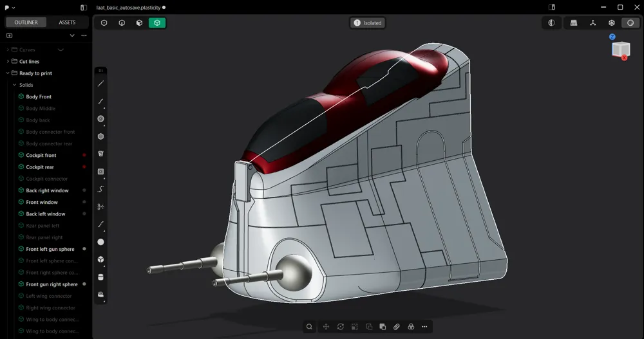Enable face selection mode
Screen dimensions: 644x339
[x=139, y=23]
